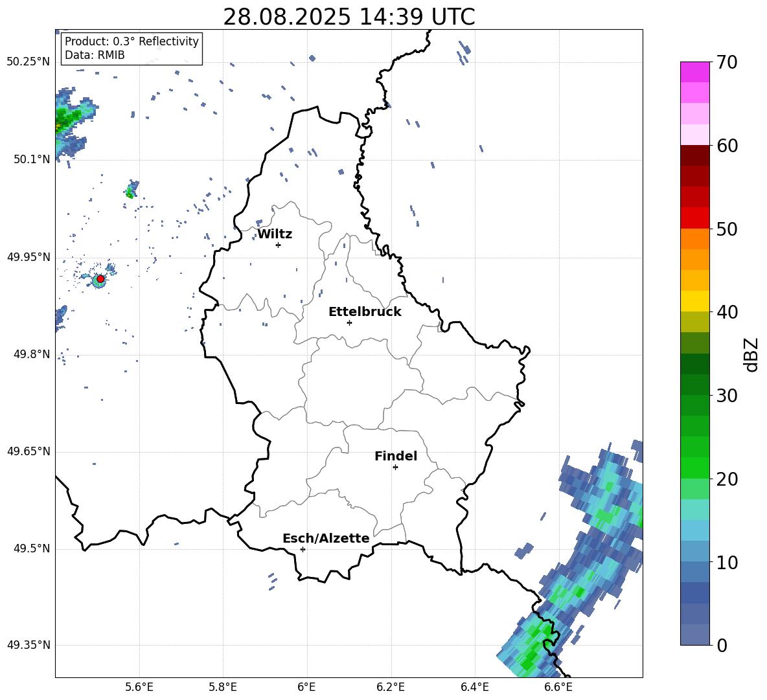Image resolution: width=767 pixels, height=700 pixels.
Task: Click the green echo cell near 50.05°N
Action: coord(131,190)
